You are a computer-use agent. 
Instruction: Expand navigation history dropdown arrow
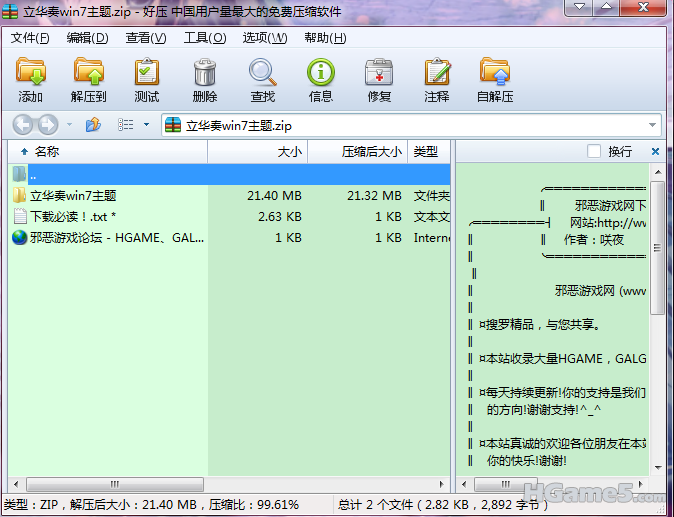[69, 125]
